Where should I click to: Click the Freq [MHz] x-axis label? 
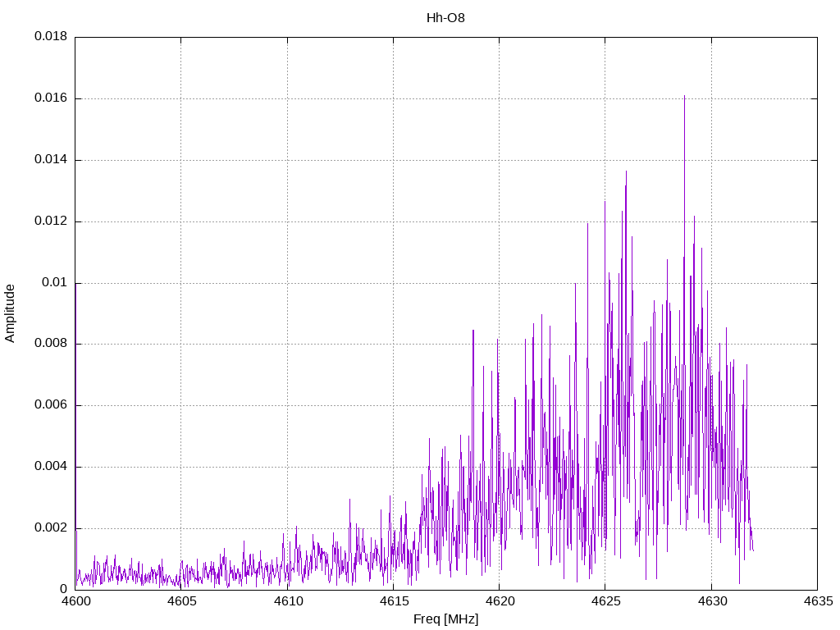click(445, 619)
